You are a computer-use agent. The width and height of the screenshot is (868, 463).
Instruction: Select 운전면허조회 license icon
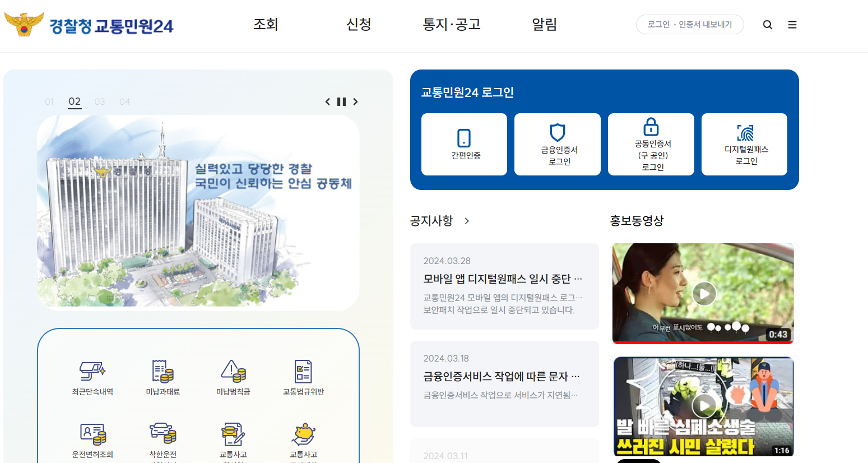point(93,434)
